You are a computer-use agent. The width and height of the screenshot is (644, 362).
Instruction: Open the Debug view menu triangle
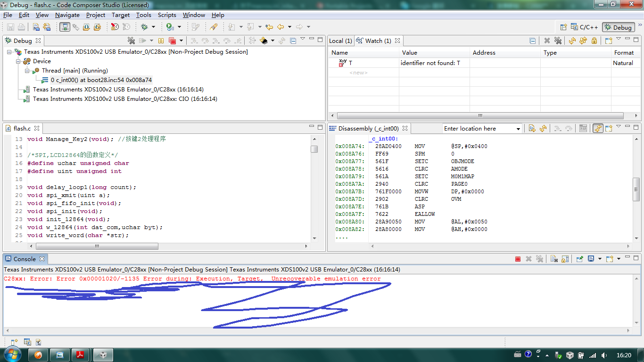(303, 39)
